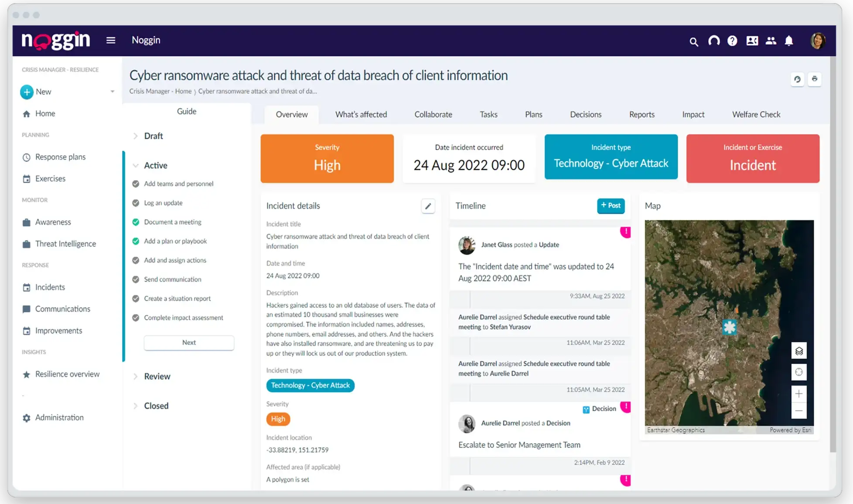Image resolution: width=853 pixels, height=504 pixels.
Task: Go to Home in sidebar
Action: pyautogui.click(x=45, y=113)
